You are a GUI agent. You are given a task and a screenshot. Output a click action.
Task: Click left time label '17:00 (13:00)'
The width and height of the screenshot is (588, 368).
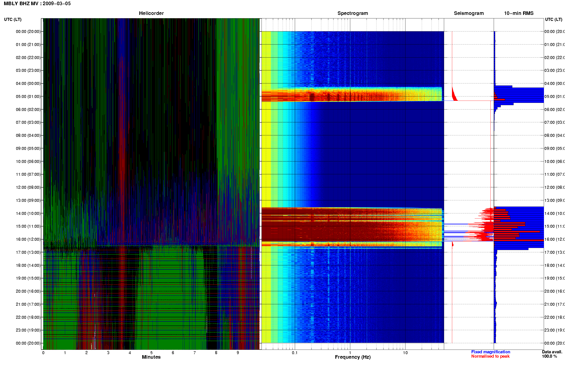[28, 252]
